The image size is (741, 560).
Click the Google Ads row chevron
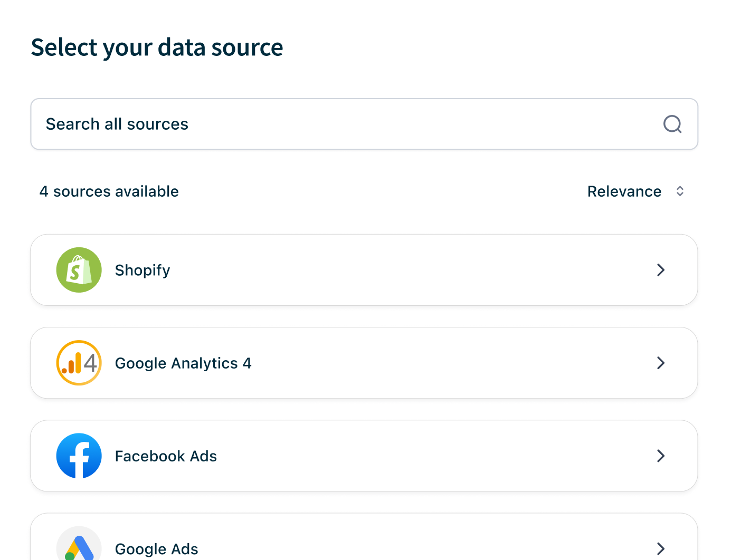click(x=660, y=548)
